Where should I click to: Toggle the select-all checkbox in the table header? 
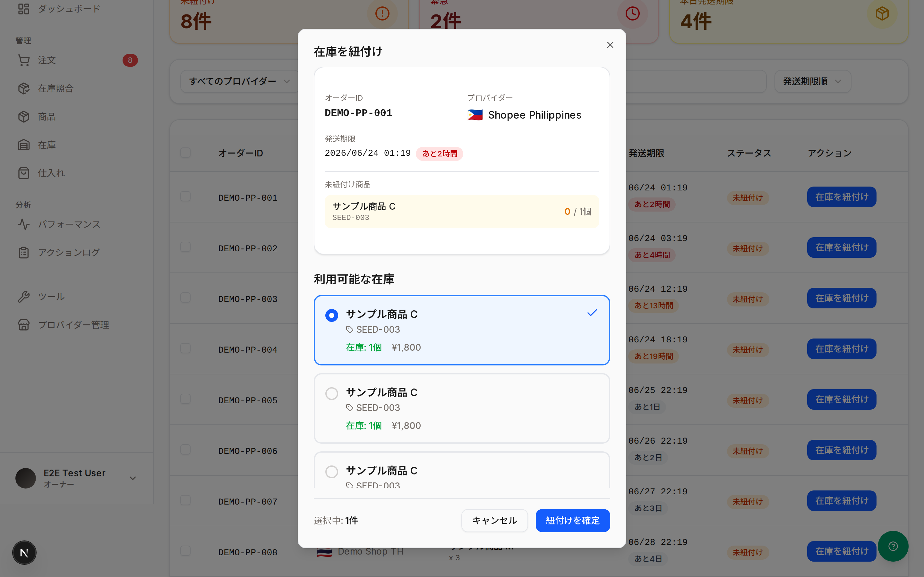(185, 153)
